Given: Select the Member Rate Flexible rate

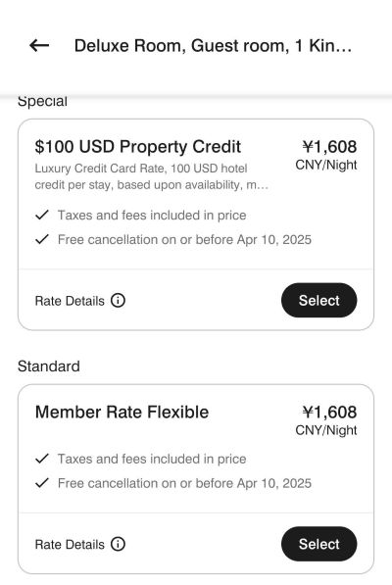Looking at the screenshot, I should [318, 544].
